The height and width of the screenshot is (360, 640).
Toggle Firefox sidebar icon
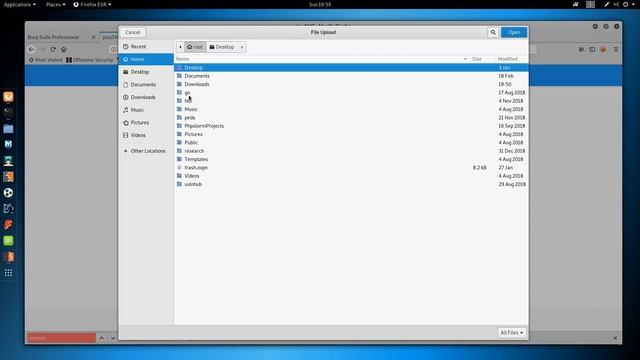pos(592,49)
